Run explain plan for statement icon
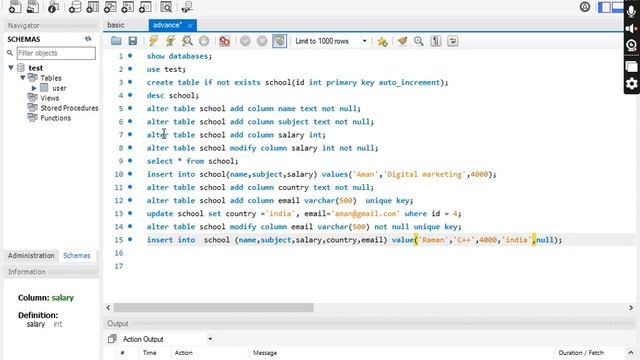The image size is (640, 360). pyautogui.click(x=187, y=41)
